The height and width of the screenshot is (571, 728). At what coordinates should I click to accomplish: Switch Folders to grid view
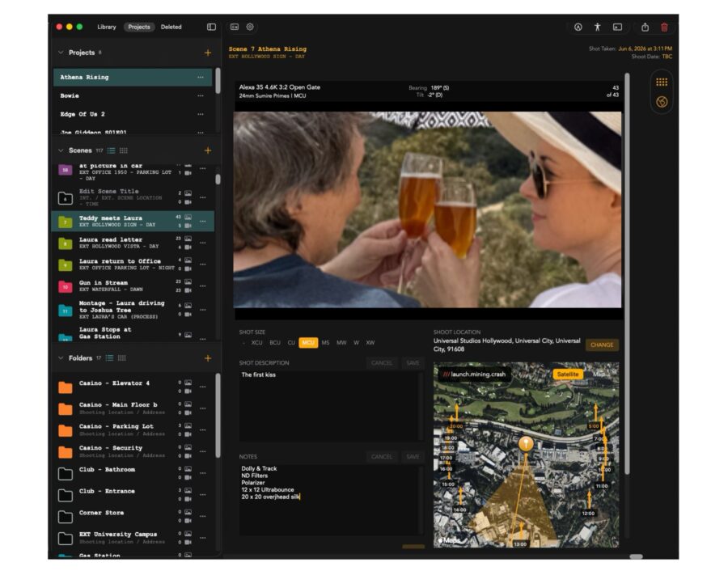[122, 358]
